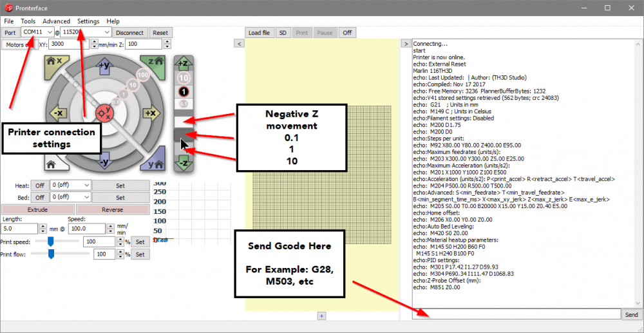Click Set next to Heat dropdown
Image resolution: width=644 pixels, height=333 pixels.
120,186
